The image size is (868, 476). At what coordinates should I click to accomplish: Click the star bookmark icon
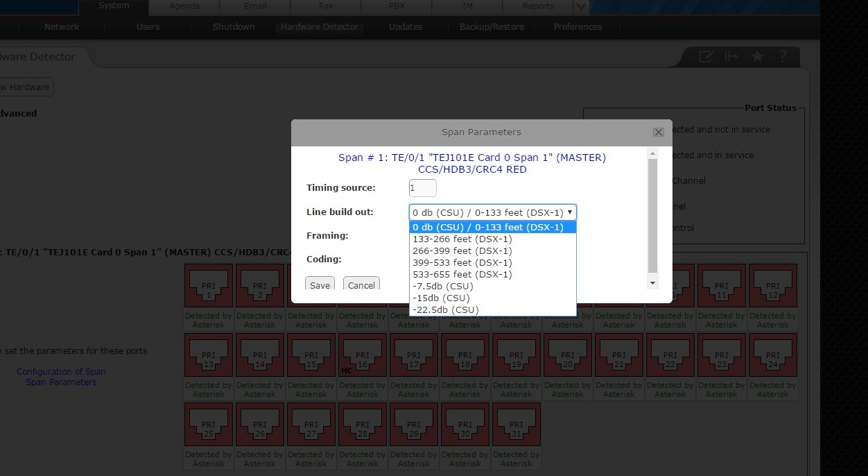[757, 57]
